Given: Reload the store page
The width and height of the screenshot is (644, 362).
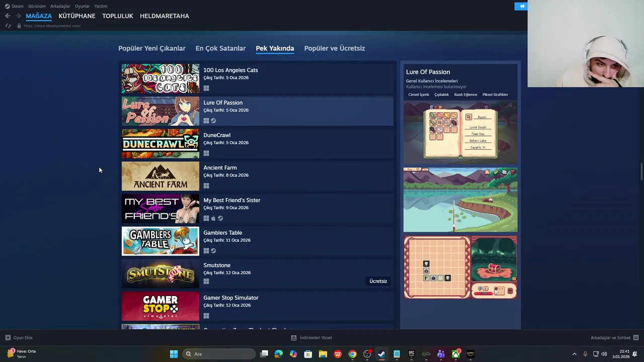Looking at the screenshot, I should tap(8, 26).
